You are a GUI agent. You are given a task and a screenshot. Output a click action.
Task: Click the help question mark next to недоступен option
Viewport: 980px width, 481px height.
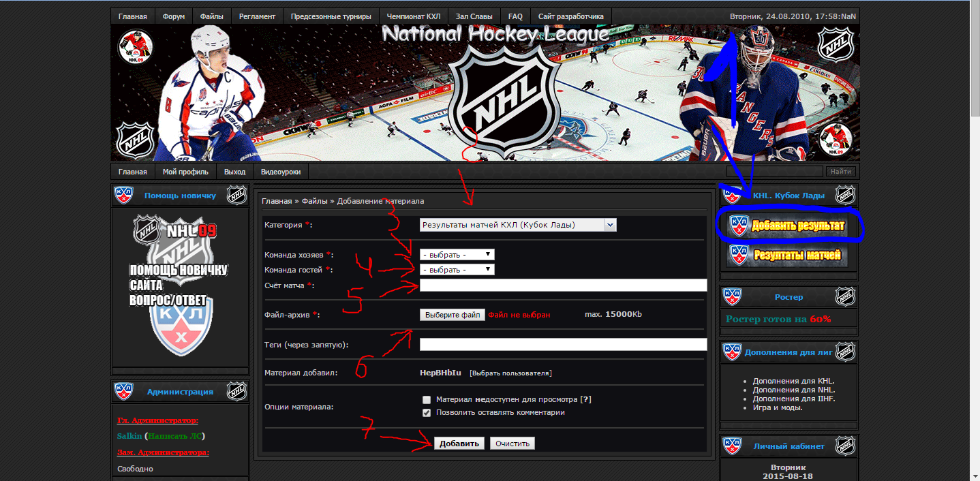point(585,399)
